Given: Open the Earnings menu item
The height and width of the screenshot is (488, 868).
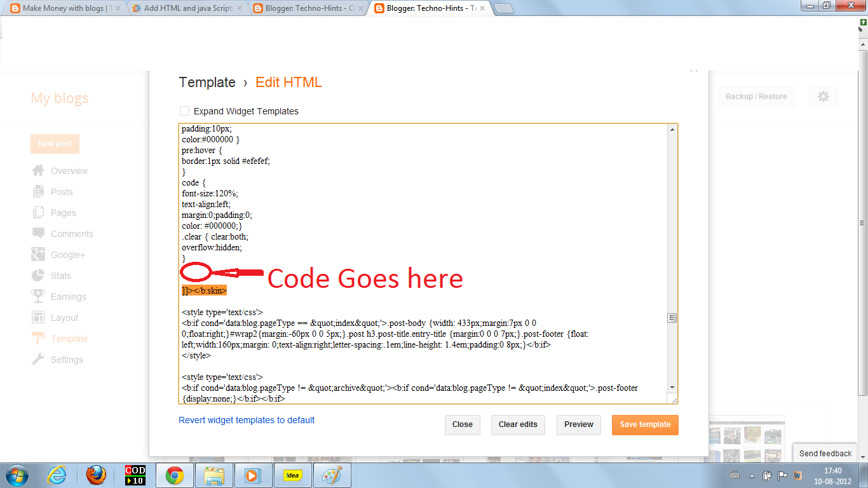Looking at the screenshot, I should 69,297.
